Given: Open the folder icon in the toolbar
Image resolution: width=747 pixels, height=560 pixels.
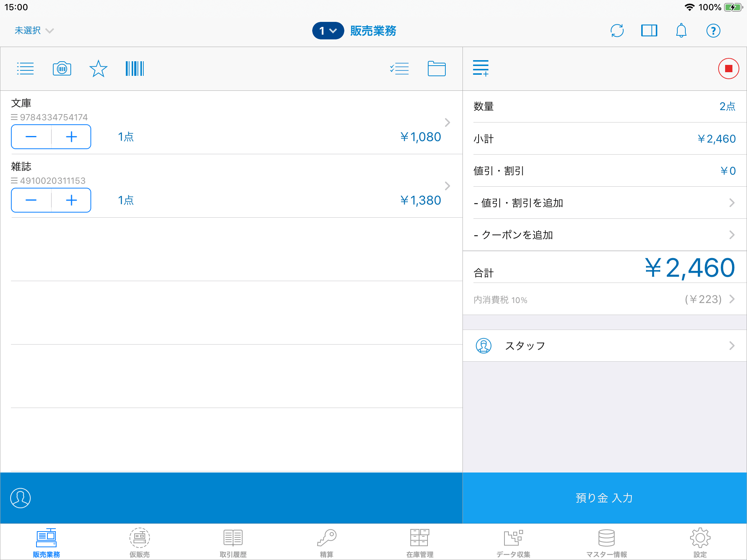Looking at the screenshot, I should pyautogui.click(x=436, y=69).
